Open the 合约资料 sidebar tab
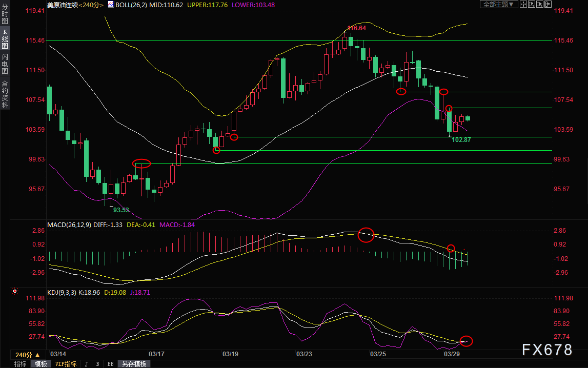Screen dimensions: 588x368 [x=5, y=94]
